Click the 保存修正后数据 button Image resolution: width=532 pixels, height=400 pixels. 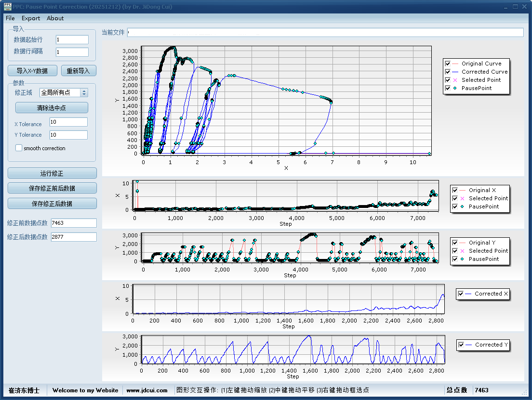pyautogui.click(x=52, y=204)
